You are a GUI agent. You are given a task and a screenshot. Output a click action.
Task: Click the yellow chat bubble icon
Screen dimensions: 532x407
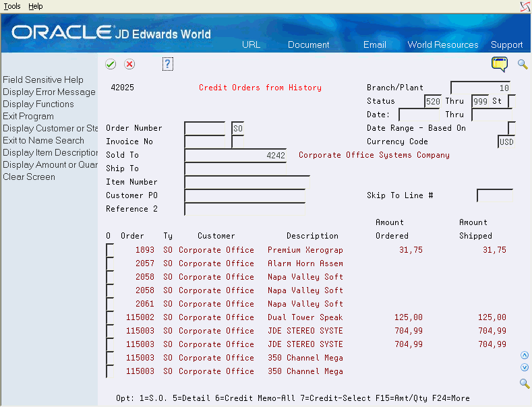click(500, 64)
